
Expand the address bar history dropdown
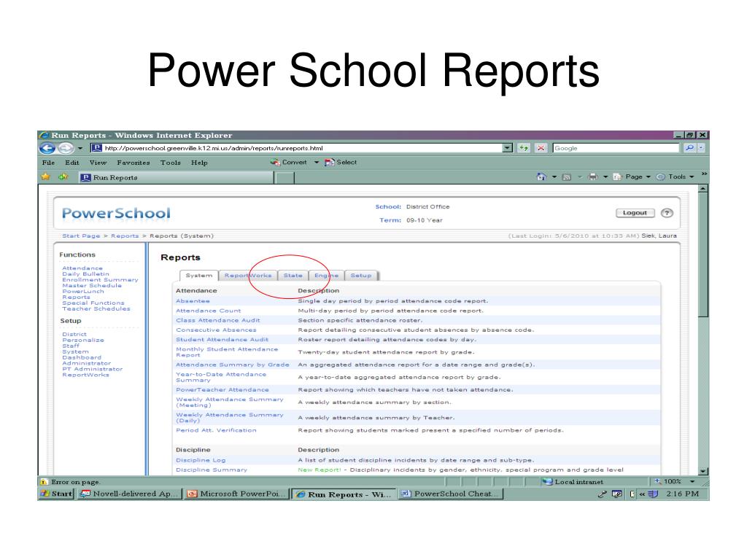point(508,148)
